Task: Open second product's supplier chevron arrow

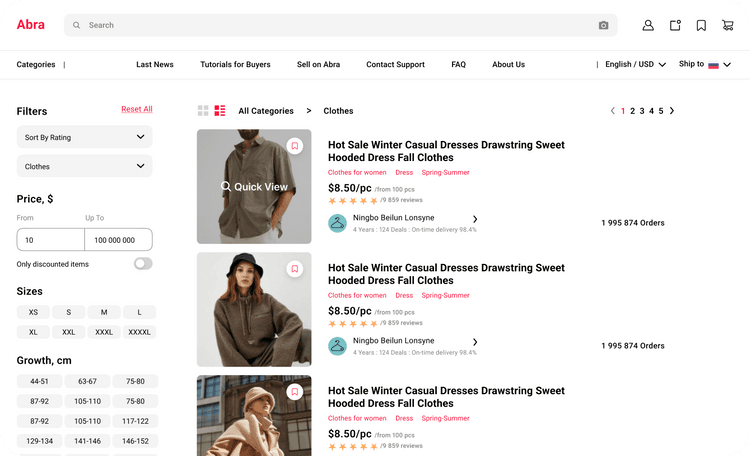Action: click(475, 342)
